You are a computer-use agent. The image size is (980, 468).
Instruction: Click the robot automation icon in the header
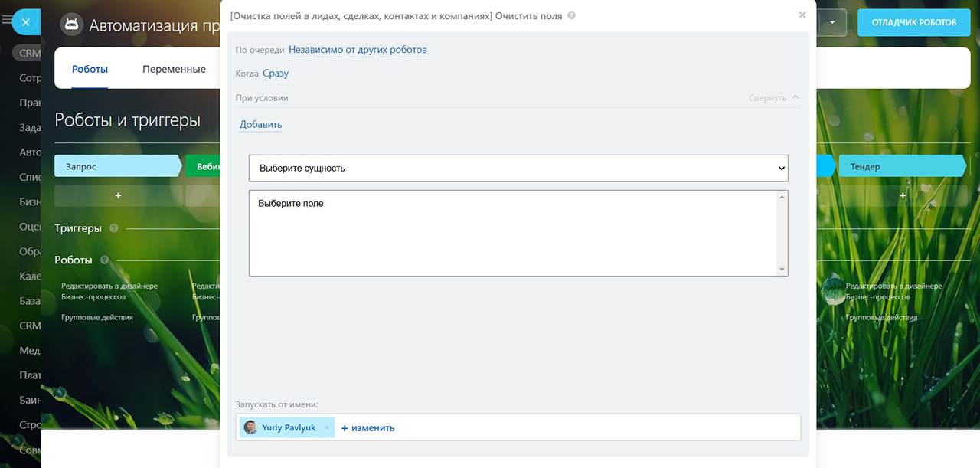(x=71, y=25)
